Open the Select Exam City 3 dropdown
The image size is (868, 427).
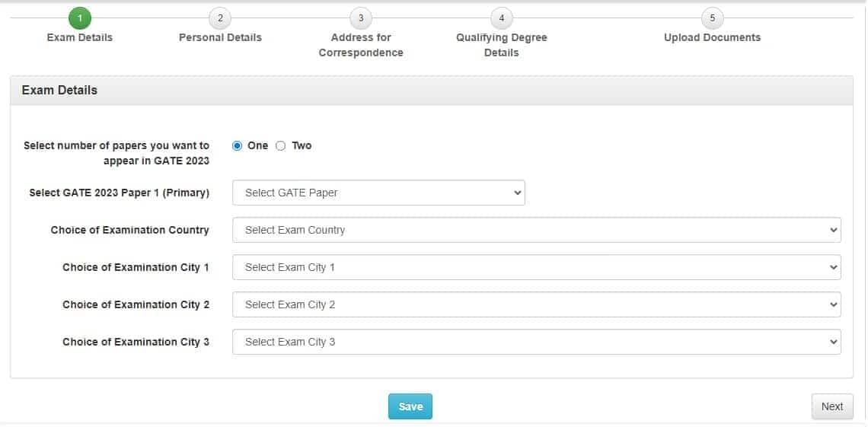[x=537, y=342]
